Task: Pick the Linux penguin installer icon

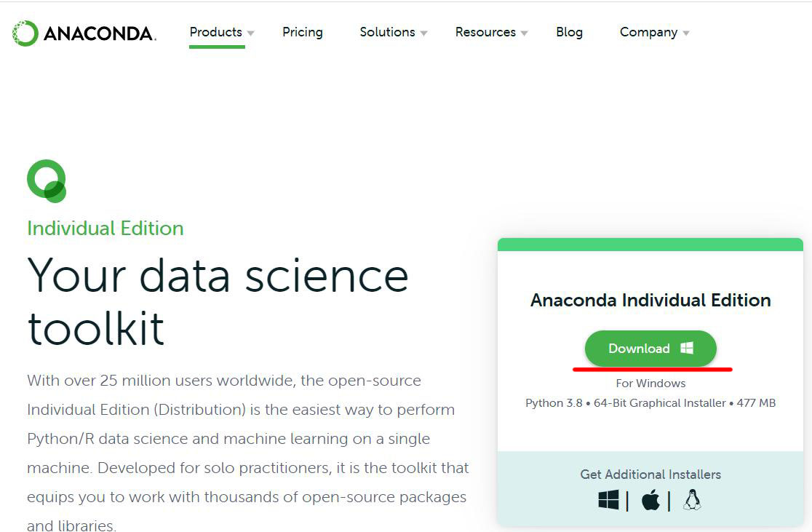Action: click(692, 500)
